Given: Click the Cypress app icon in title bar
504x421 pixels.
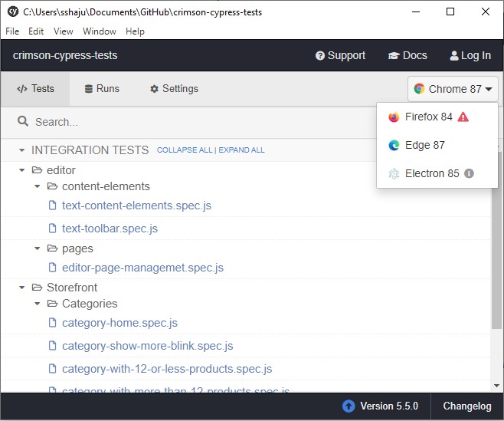Looking at the screenshot, I should (x=13, y=12).
